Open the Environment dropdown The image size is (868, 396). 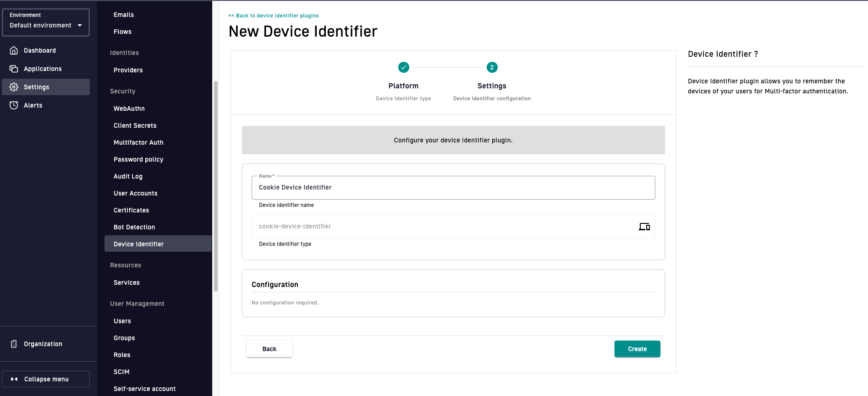point(46,22)
